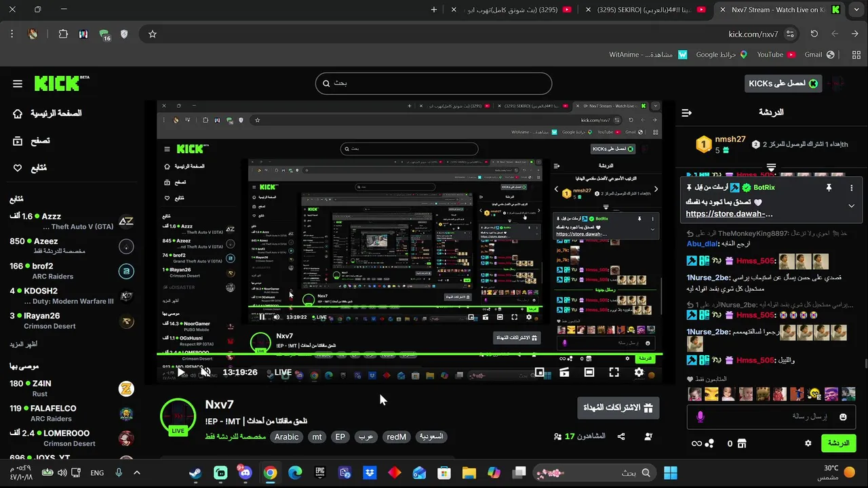868x488 pixels.
Task: Open the brof2 channel avatar
Action: [126, 271]
